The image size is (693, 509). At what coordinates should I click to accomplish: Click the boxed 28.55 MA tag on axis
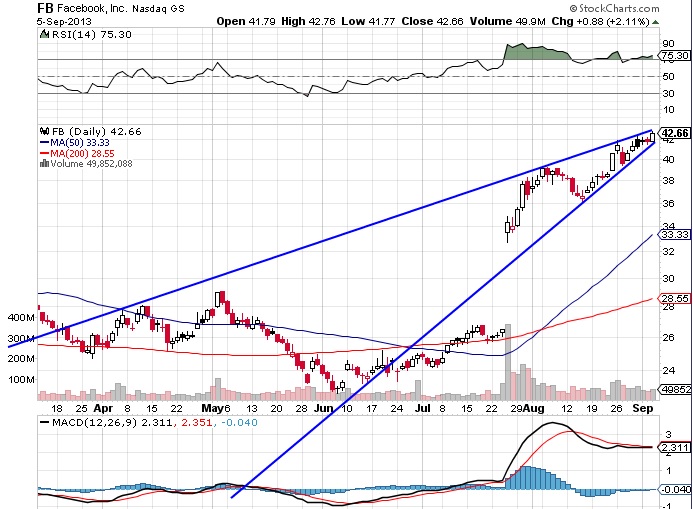pyautogui.click(x=675, y=298)
